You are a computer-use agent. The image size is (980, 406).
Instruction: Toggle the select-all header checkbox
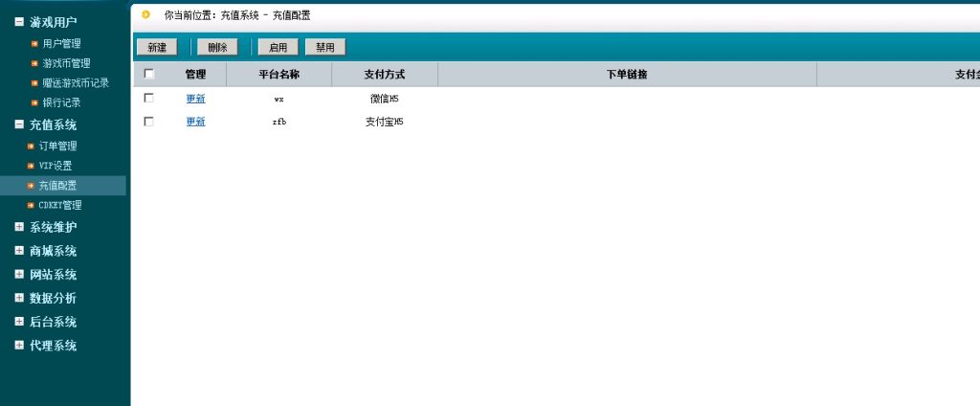(148, 74)
